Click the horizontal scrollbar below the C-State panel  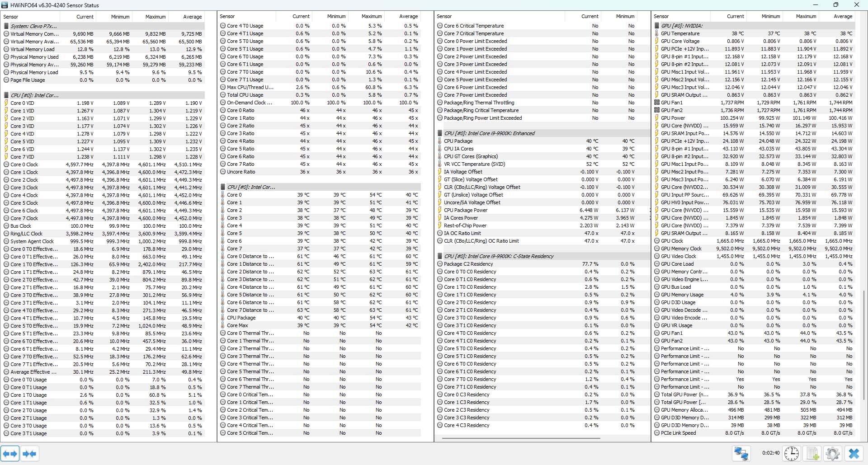coord(521,438)
